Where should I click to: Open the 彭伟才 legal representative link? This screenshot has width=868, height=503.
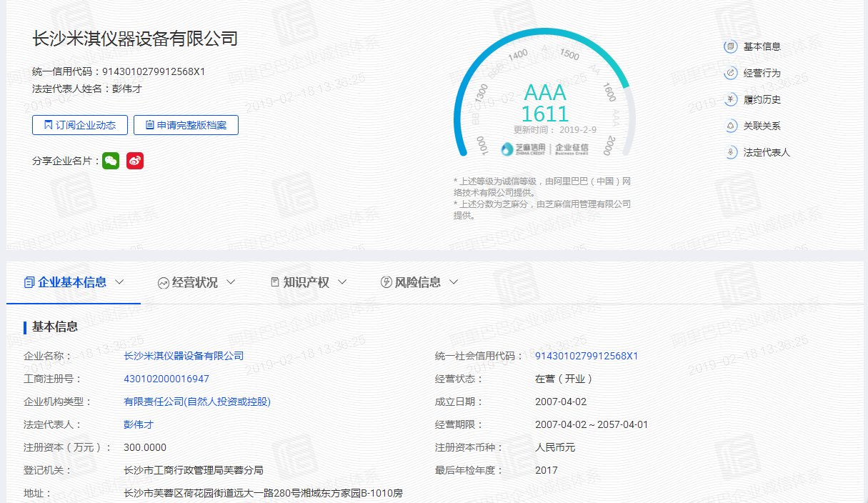(x=139, y=424)
